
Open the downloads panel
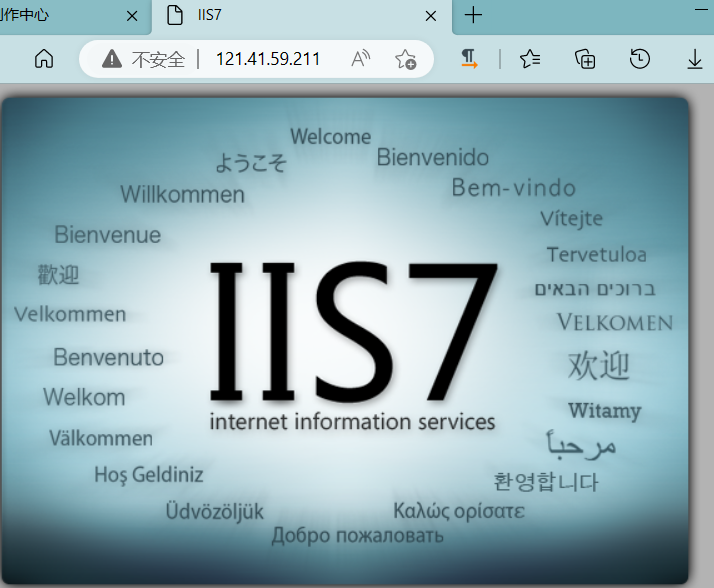(x=695, y=59)
